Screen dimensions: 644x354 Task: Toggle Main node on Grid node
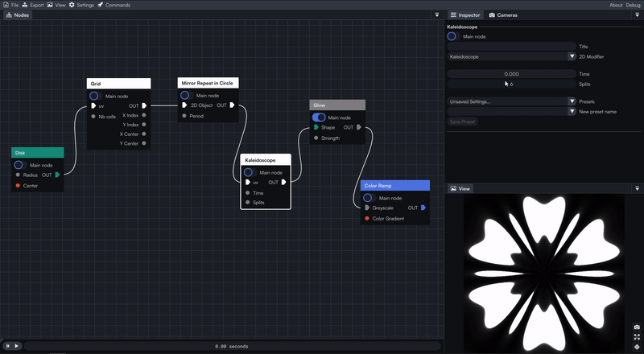pos(95,96)
